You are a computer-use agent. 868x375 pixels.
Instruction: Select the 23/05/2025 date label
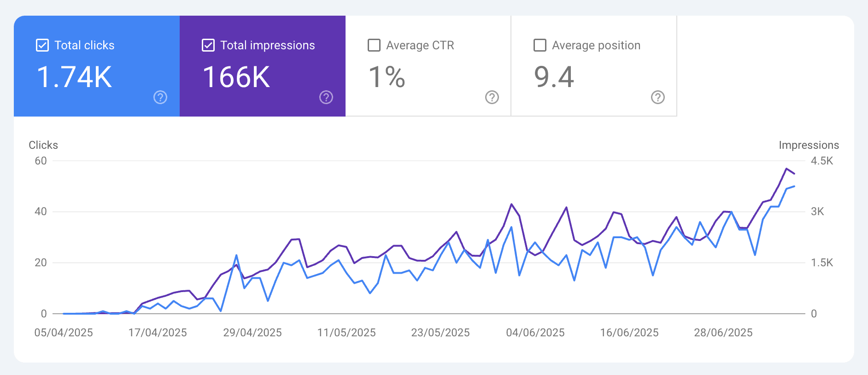click(440, 333)
